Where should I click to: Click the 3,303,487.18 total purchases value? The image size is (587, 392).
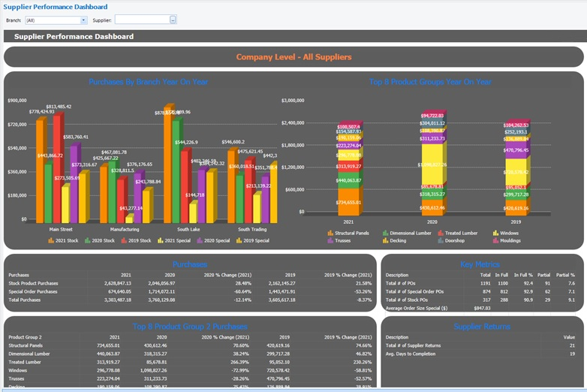pyautogui.click(x=118, y=300)
